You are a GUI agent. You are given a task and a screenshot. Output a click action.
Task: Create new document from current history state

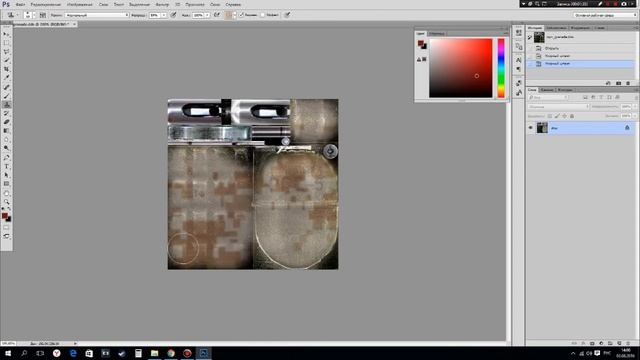point(608,83)
